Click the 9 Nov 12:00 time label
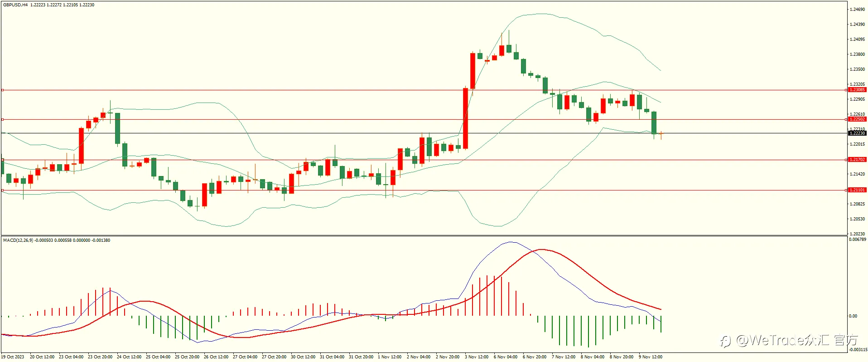Screen dimensions: 868x362 (x=651, y=357)
